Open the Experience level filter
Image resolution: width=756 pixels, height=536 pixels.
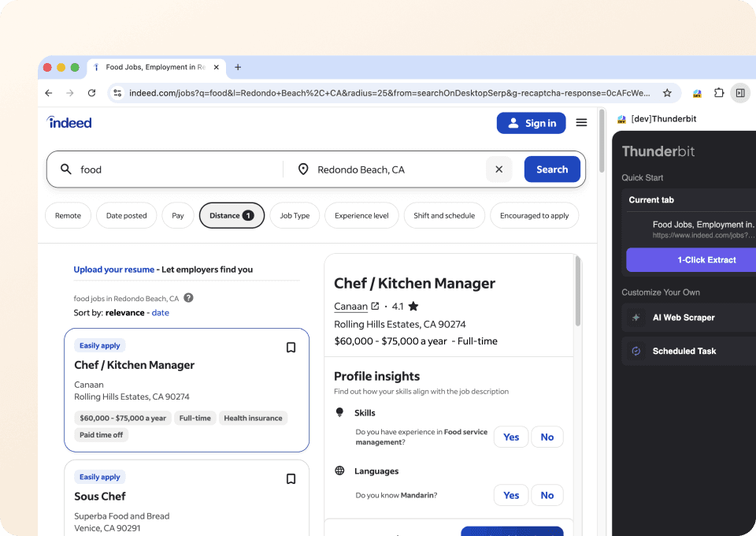pos(361,215)
